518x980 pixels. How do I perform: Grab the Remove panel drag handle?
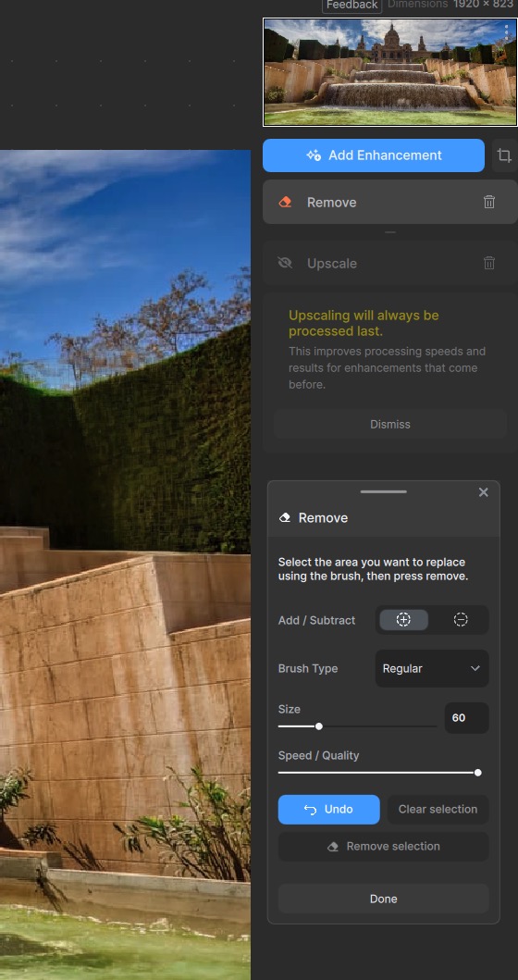point(384,492)
